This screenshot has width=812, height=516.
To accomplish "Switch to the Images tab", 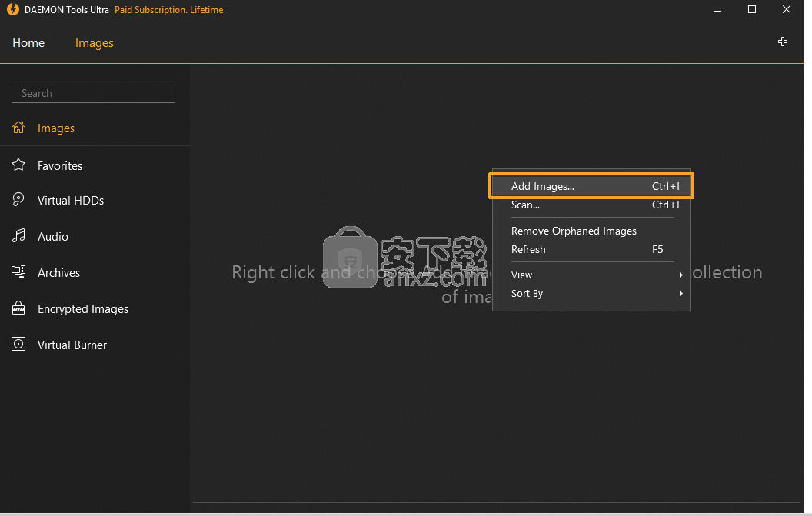I will click(95, 43).
